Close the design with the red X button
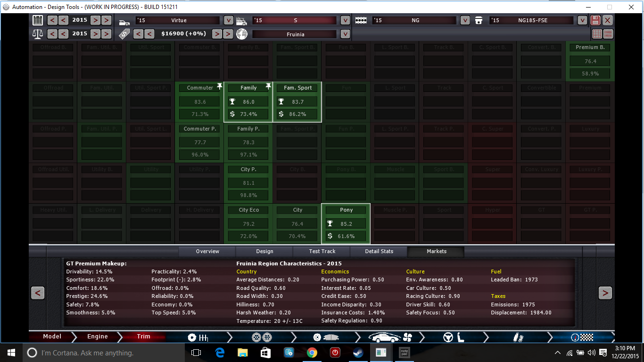The width and height of the screenshot is (644, 362). pos(608,20)
